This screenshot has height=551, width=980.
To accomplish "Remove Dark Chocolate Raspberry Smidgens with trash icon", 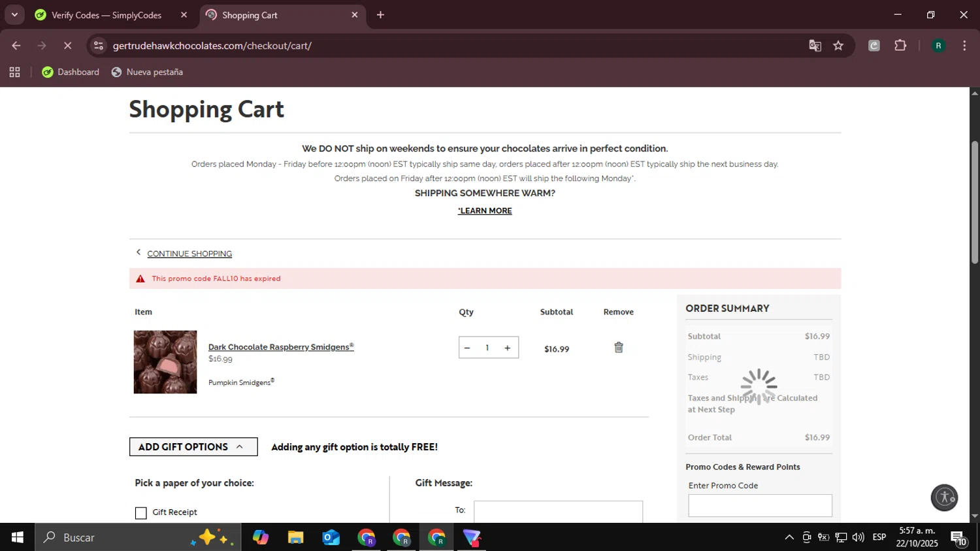I will coord(619,348).
